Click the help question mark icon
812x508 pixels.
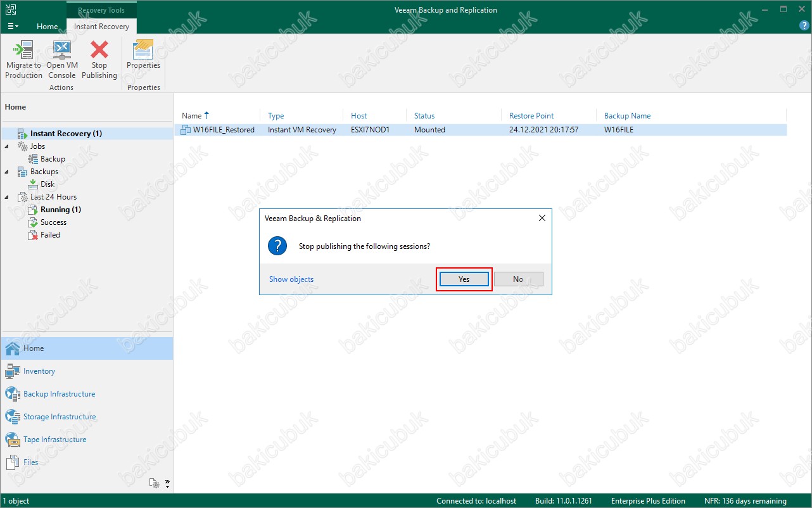(804, 26)
